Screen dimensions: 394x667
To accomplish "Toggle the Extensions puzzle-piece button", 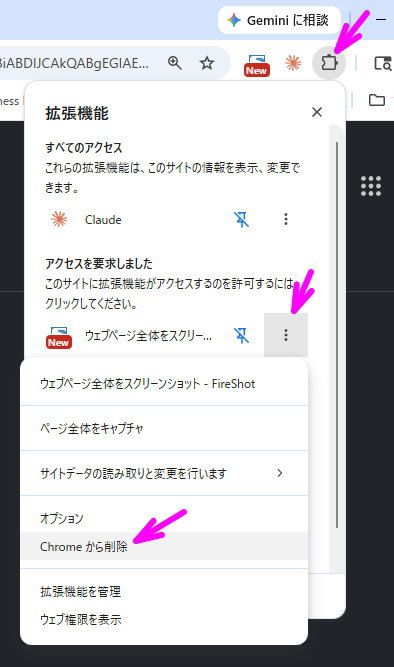I will (329, 63).
